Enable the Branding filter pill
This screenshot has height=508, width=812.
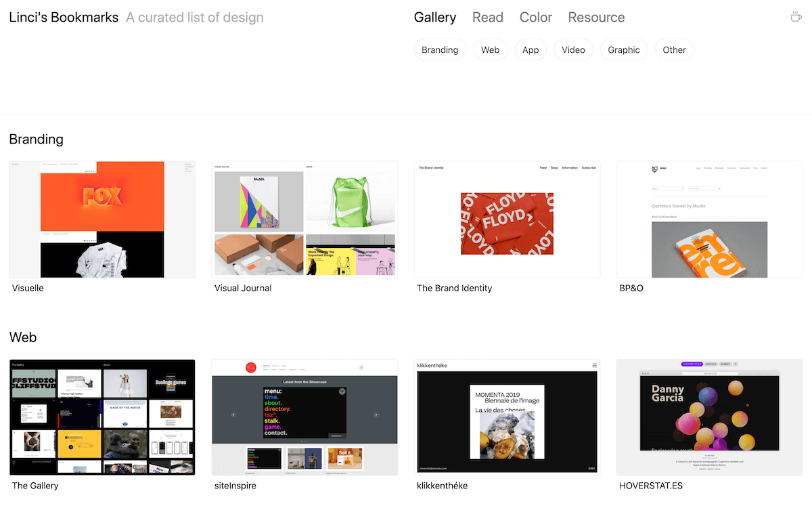[x=440, y=49]
